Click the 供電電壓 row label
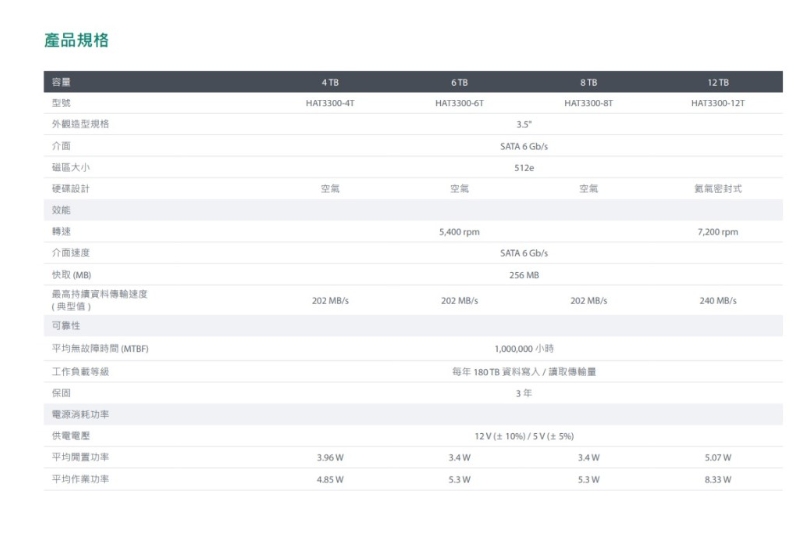The image size is (802, 555). [x=71, y=436]
